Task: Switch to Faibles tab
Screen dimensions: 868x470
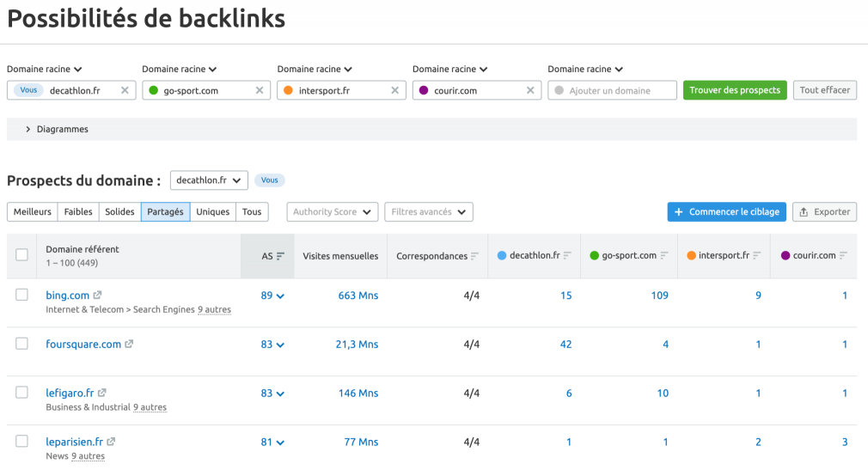Action: pos(78,212)
